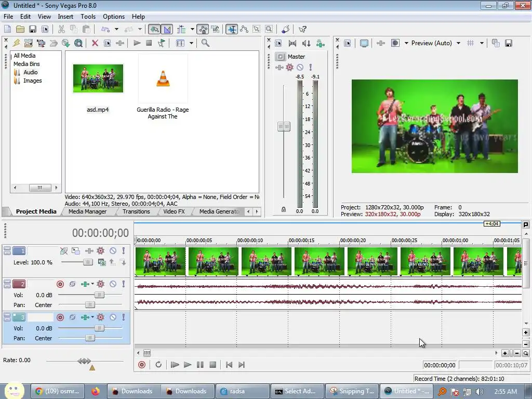
Task: Open the File menu
Action: pos(8,17)
